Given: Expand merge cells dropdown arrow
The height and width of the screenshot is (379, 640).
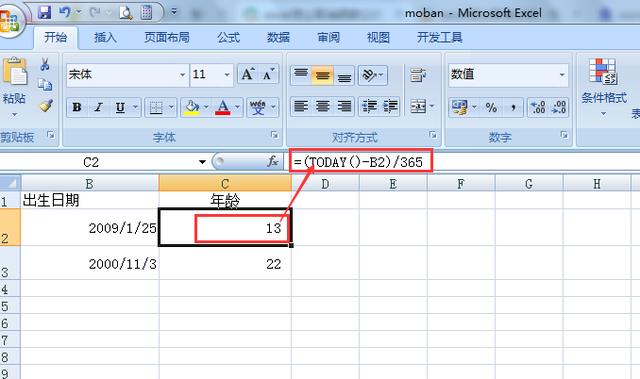Looking at the screenshot, I should pyautogui.click(x=432, y=106).
